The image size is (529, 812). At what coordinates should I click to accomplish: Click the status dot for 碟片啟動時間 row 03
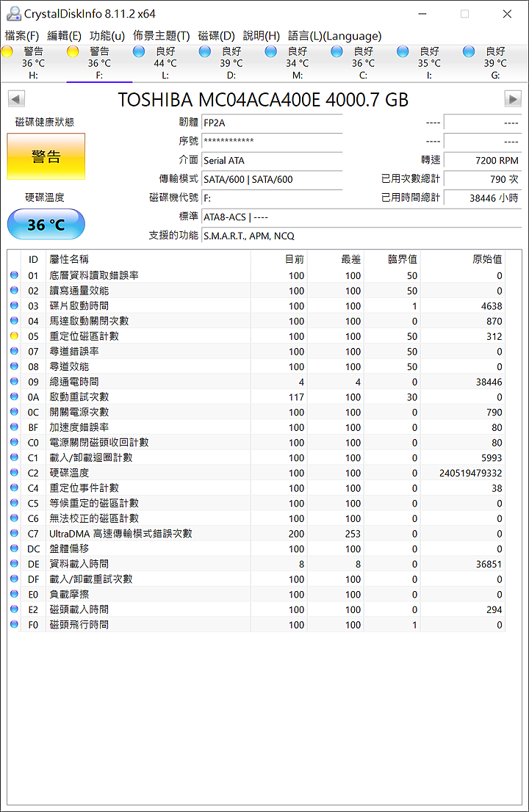click(14, 305)
